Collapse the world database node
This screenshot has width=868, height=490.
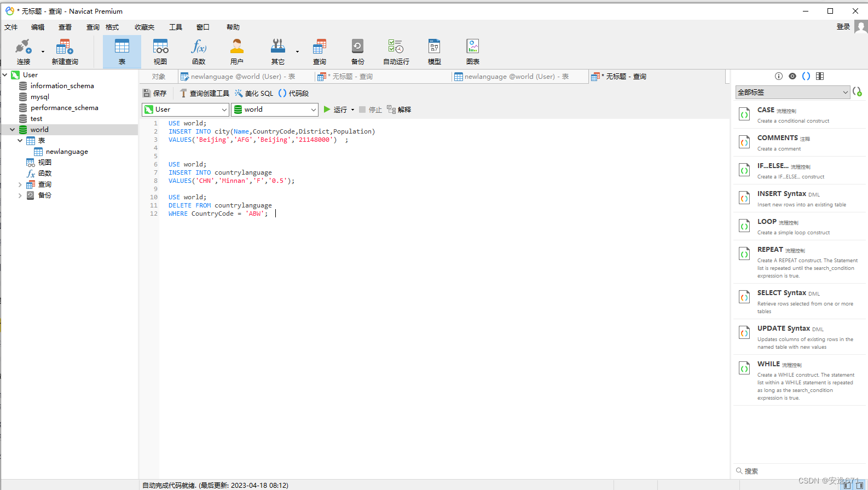13,130
